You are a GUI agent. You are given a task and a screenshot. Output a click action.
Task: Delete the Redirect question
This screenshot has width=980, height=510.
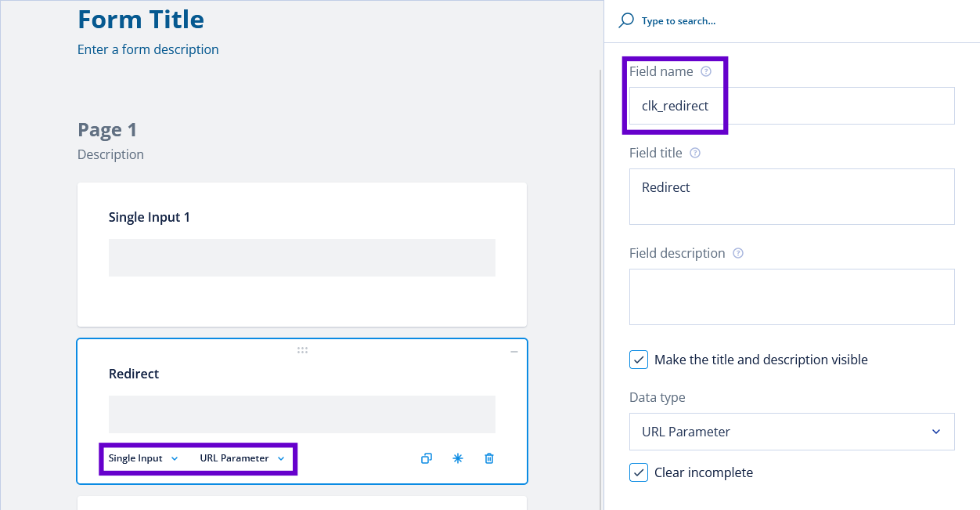[x=489, y=458]
